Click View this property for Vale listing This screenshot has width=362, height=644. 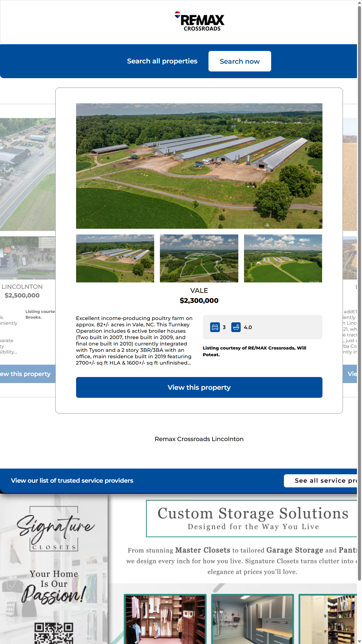pyautogui.click(x=199, y=387)
